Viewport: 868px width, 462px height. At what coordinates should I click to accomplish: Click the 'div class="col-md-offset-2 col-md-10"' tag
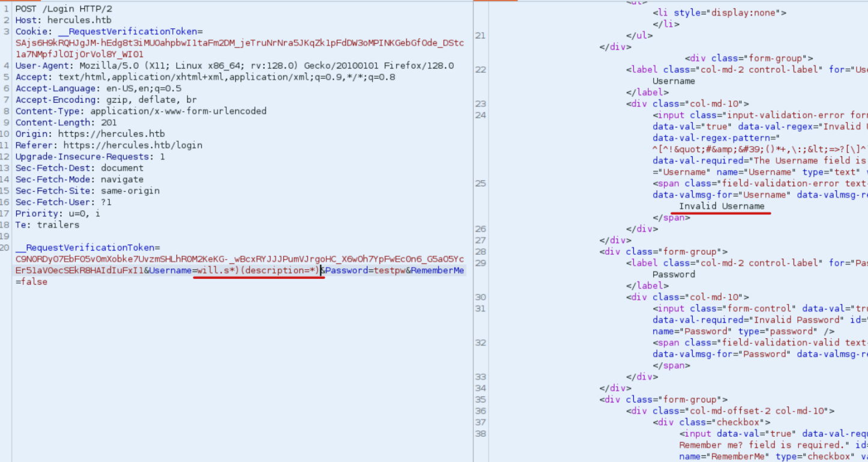point(731,411)
